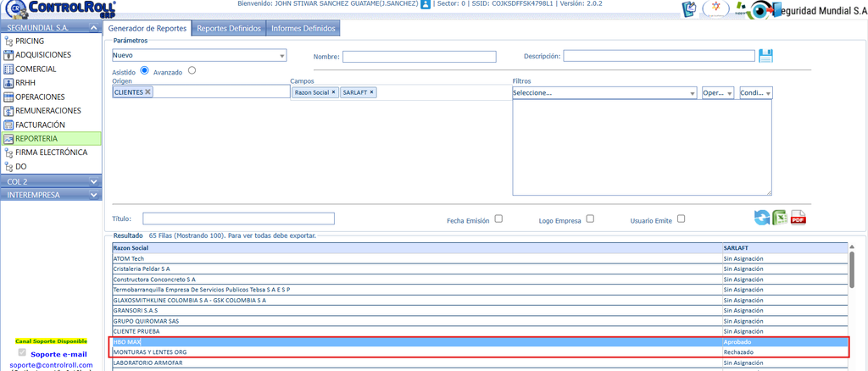The image size is (868, 371).
Task: Open the Filtros Seleccione dropdown
Action: 604,93
